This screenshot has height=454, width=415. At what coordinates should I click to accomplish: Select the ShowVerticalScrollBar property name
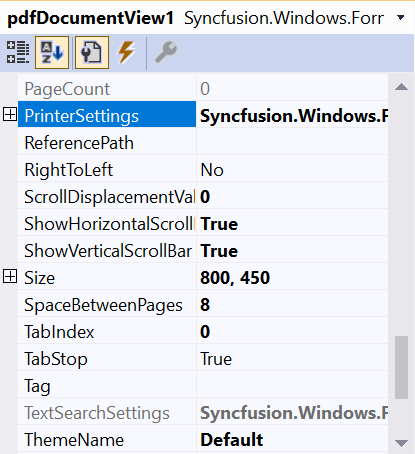click(108, 251)
